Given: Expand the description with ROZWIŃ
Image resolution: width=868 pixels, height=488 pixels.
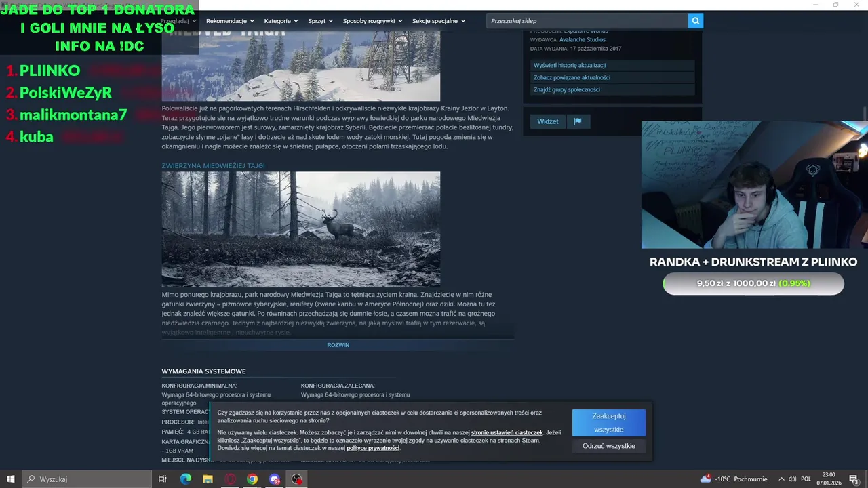Looking at the screenshot, I should 338,345.
